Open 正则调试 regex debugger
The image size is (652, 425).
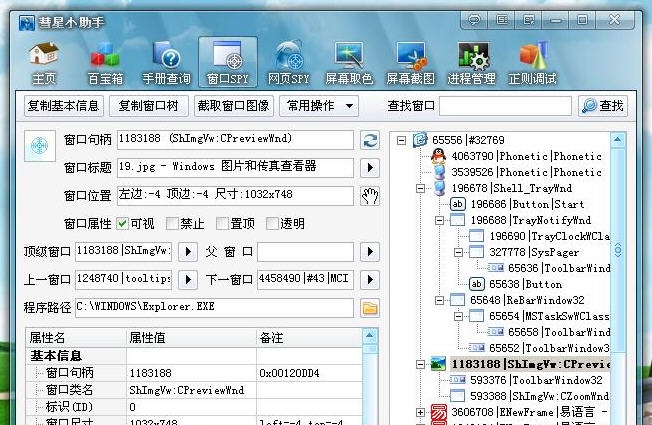pyautogui.click(x=533, y=63)
